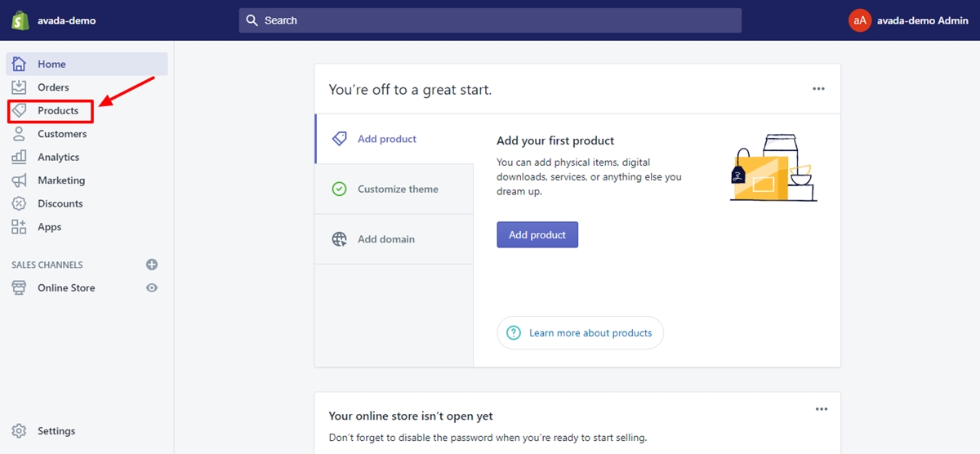This screenshot has height=454, width=980.
Task: Select the Customize theme tab
Action: (394, 189)
